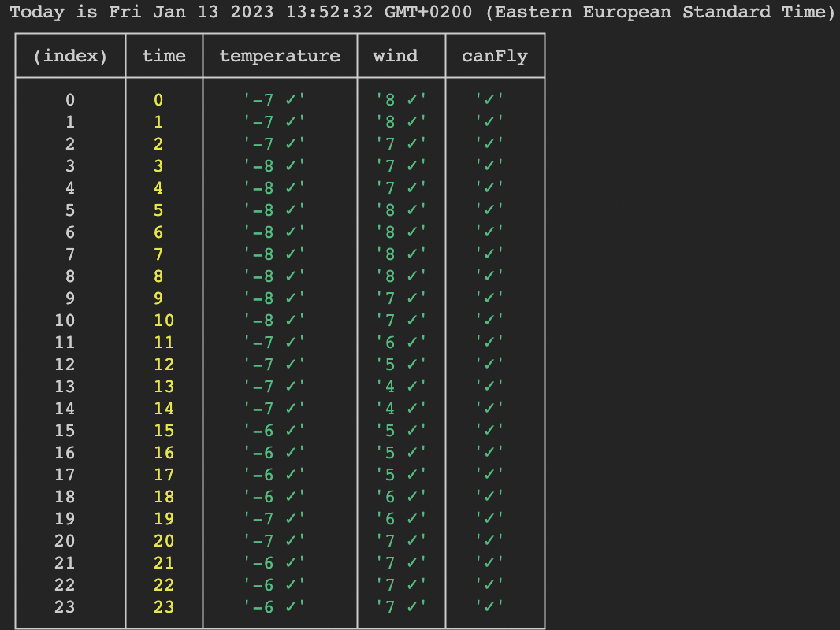The width and height of the screenshot is (840, 630).
Task: Click index number 16
Action: click(65, 452)
